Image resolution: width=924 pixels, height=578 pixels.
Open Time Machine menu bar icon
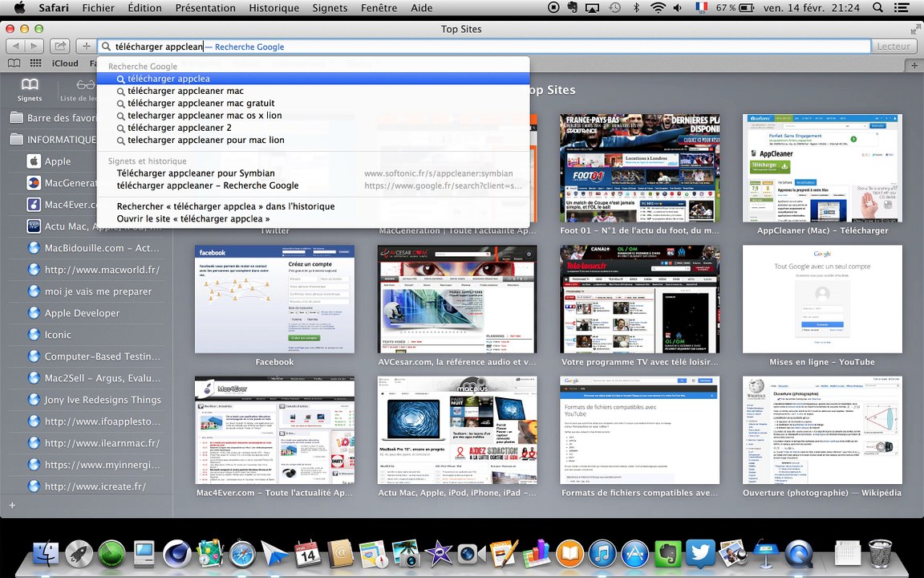[x=614, y=8]
